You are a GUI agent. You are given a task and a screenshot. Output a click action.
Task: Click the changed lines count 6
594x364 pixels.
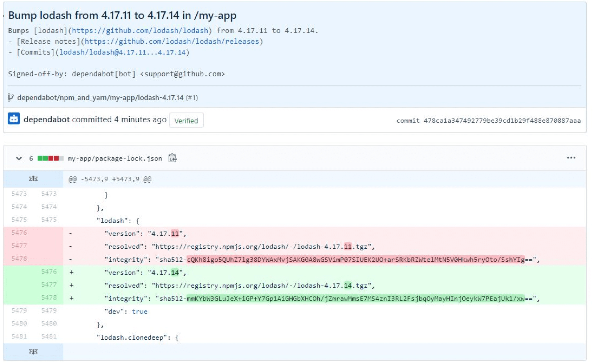(x=31, y=158)
